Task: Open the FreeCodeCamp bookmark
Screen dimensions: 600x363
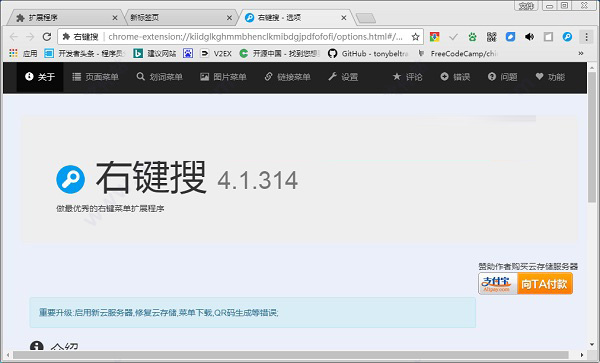Action: (x=458, y=54)
